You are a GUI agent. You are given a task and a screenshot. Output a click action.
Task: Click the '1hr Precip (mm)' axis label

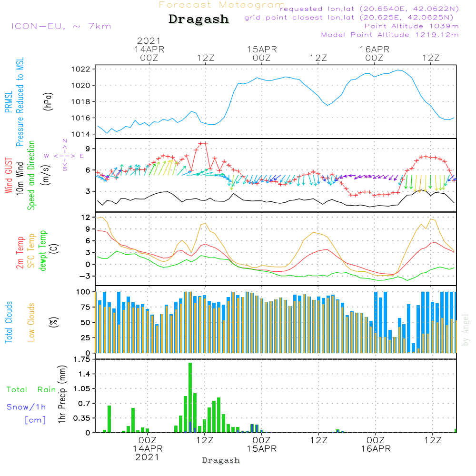pos(62,394)
